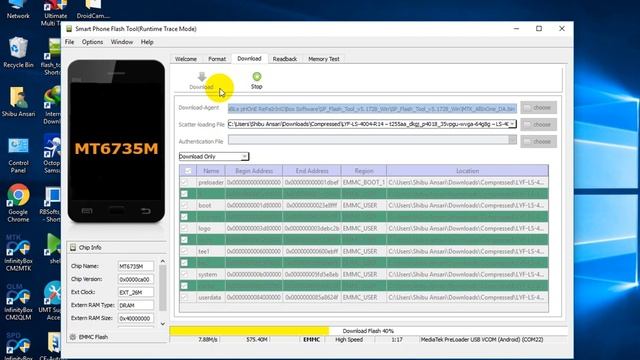
Task: Click the Location column header
Action: [467, 171]
